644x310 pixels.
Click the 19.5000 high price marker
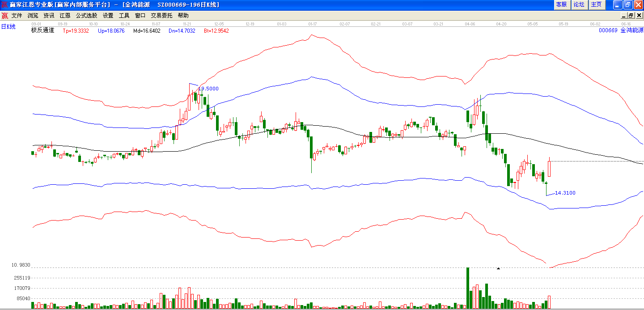tap(208, 89)
